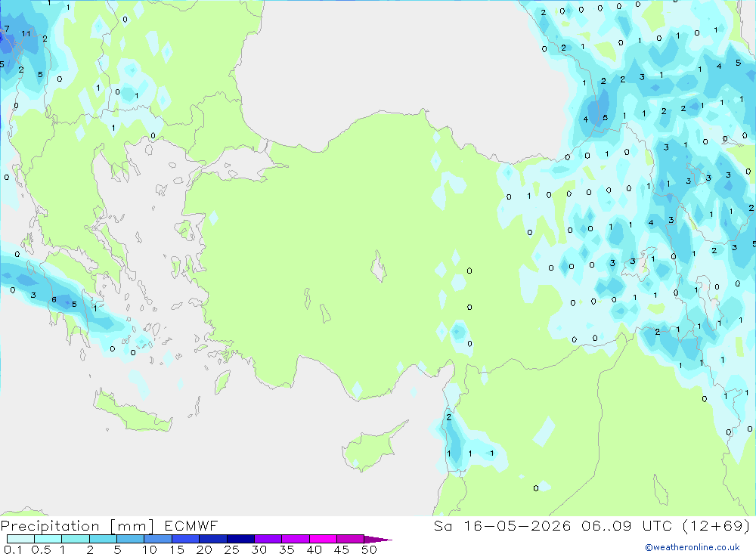
Task: Select the 35–40 mm violet legend swatch
Action: point(296,539)
